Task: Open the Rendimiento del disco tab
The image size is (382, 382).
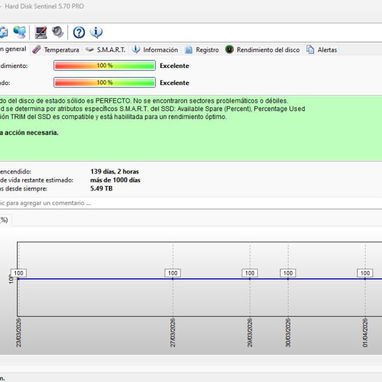Action: (x=262, y=50)
